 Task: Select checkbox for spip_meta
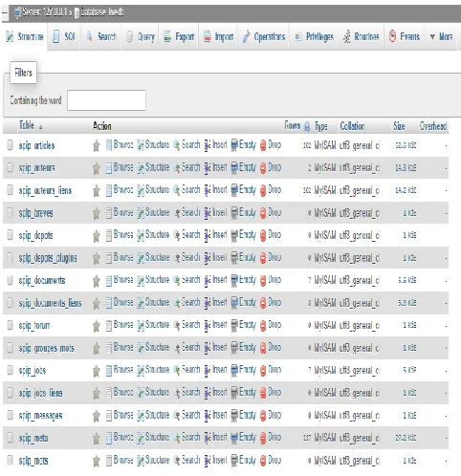11,438
